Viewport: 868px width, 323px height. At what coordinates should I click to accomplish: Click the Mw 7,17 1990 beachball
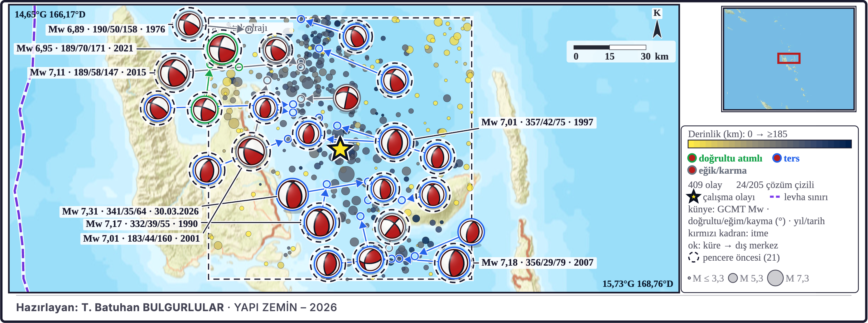pos(320,223)
